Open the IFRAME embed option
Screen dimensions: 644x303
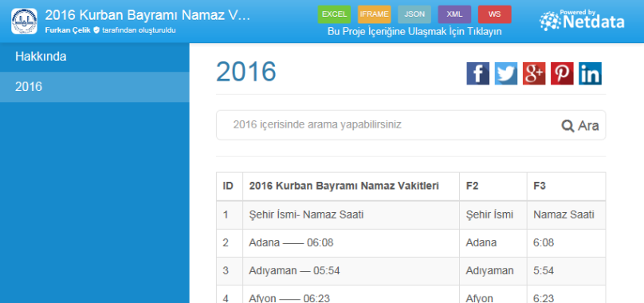(374, 14)
